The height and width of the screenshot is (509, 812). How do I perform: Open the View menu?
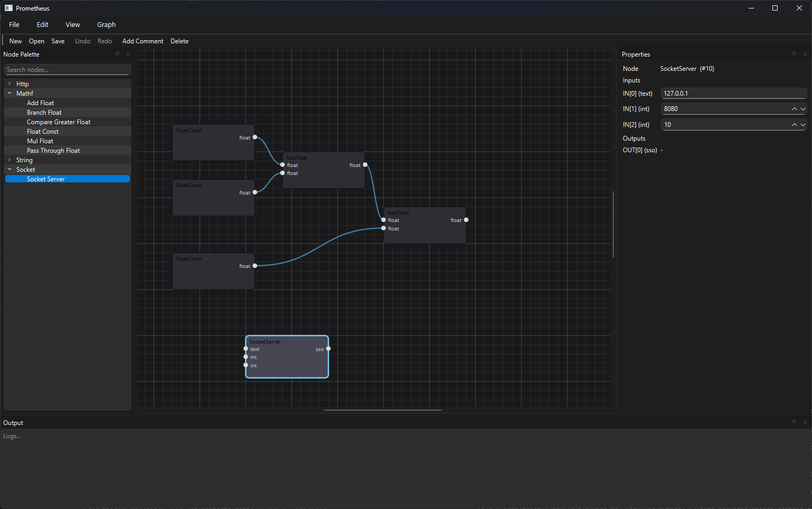73,25
